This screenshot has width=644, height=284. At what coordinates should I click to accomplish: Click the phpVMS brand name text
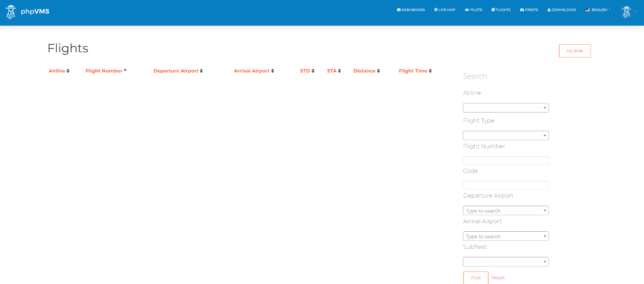[x=35, y=12]
